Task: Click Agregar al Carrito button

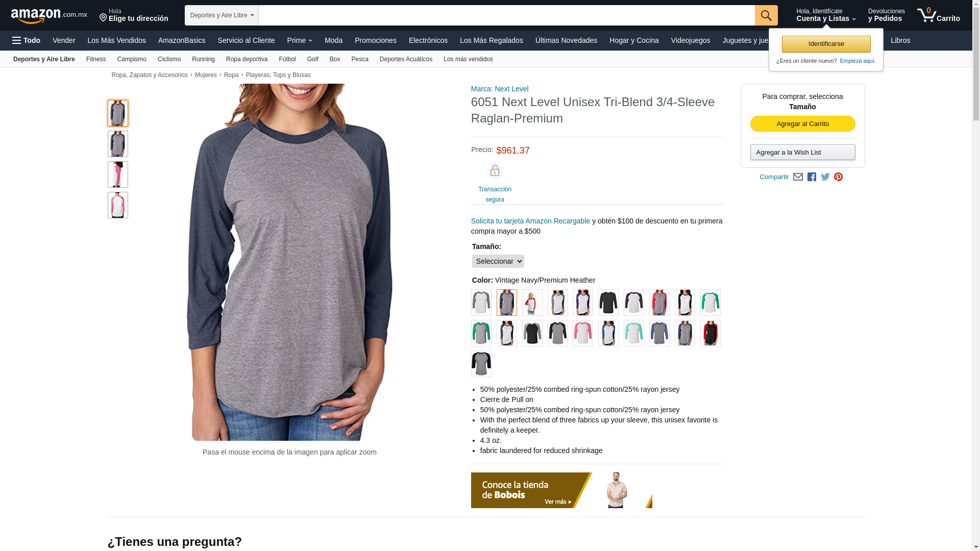Action: click(x=802, y=124)
